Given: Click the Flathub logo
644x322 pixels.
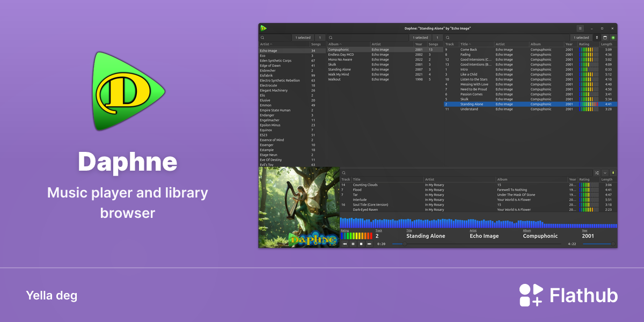Looking at the screenshot, I should tap(568, 295).
